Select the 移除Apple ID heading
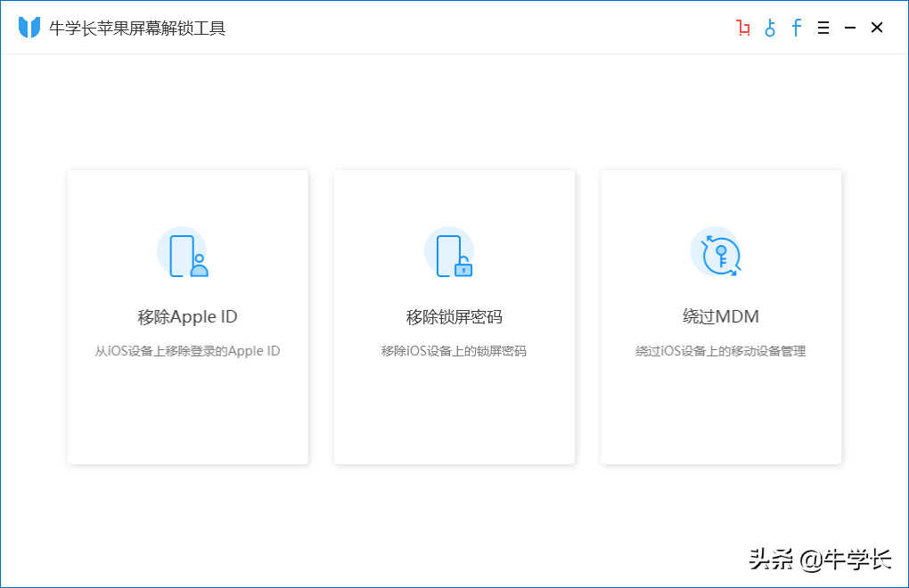 [187, 316]
